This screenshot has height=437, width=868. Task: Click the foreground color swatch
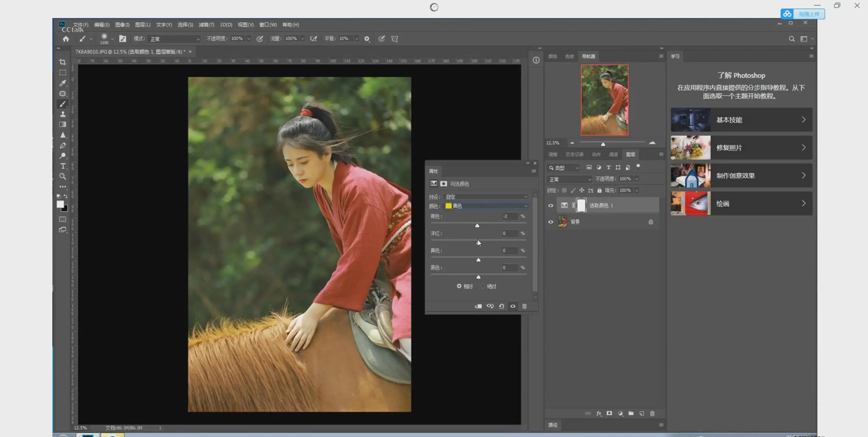click(x=60, y=204)
